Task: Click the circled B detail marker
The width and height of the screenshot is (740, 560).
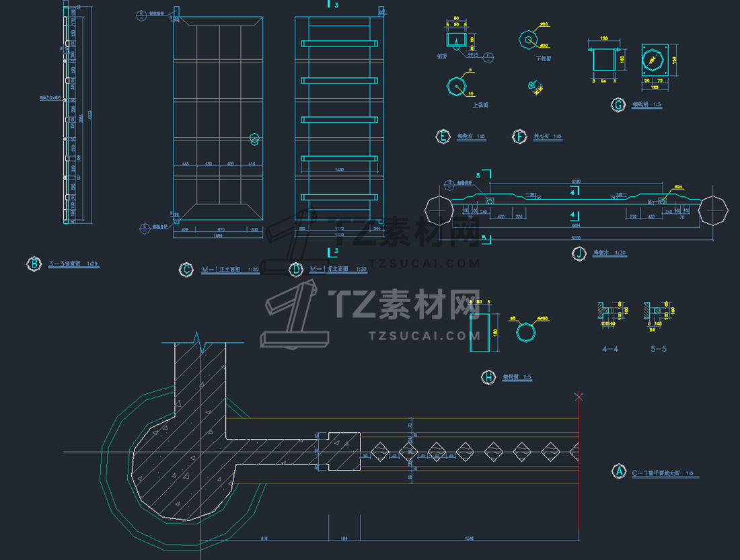Action: click(x=34, y=264)
